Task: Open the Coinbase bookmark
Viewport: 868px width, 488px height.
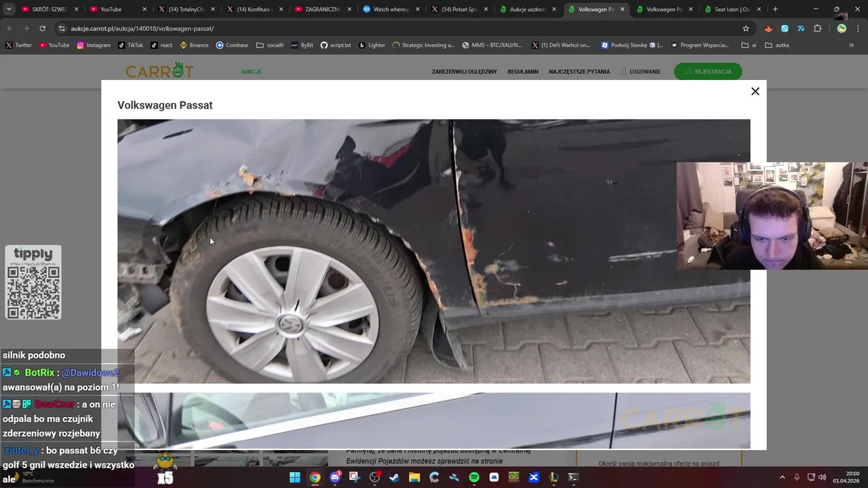Action: (232, 45)
